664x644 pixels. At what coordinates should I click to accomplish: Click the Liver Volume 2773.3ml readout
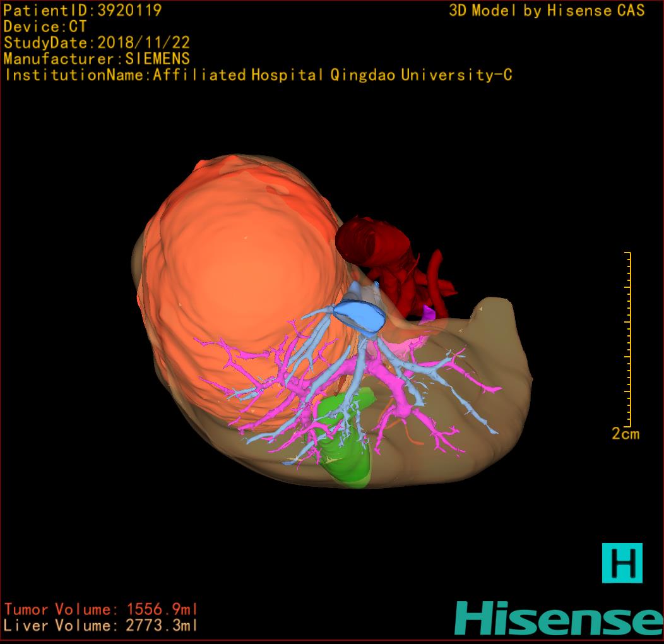pos(101,626)
